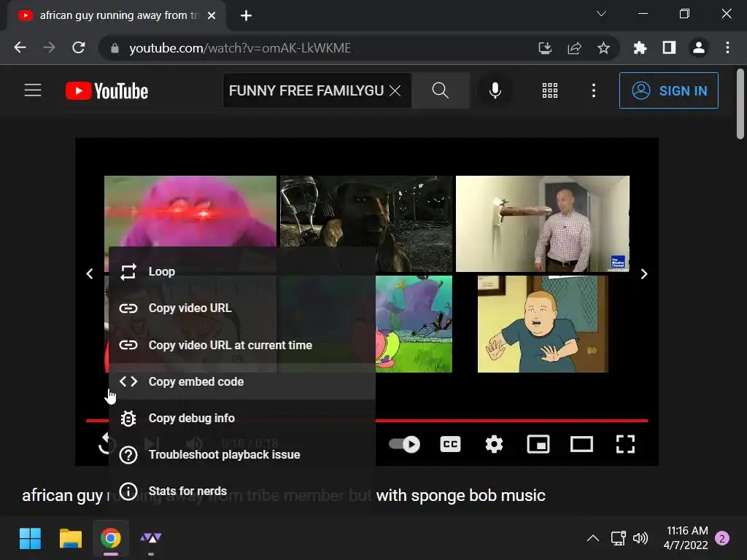Open Chrome side panel icon
The image size is (747, 560).
click(x=669, y=47)
